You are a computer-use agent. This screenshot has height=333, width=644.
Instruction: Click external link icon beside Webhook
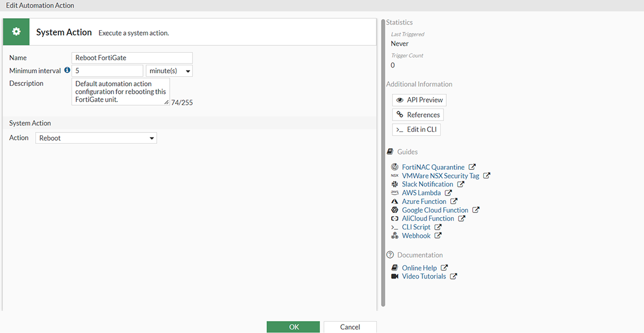(438, 236)
